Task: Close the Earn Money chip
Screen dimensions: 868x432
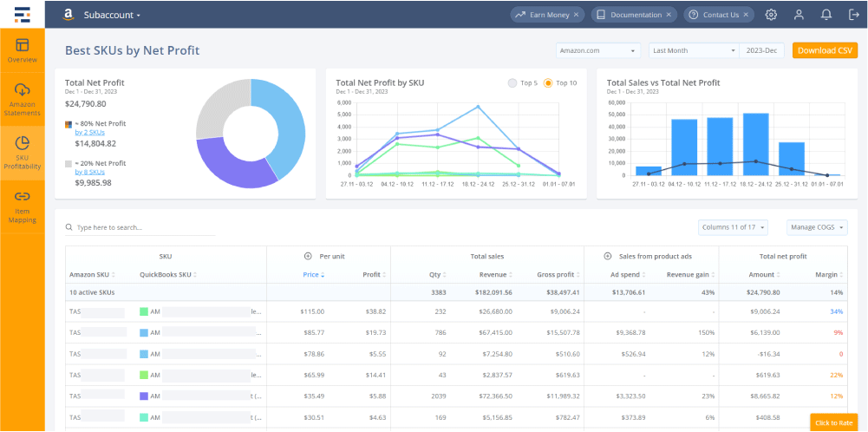Action: [x=579, y=15]
